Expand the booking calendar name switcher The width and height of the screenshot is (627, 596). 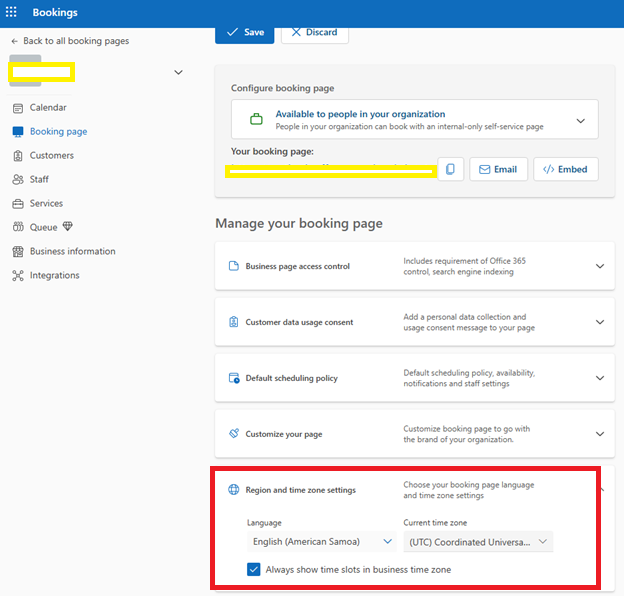point(178,72)
